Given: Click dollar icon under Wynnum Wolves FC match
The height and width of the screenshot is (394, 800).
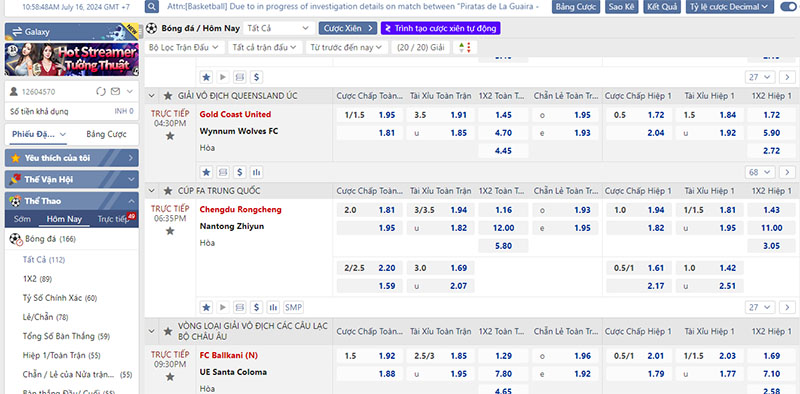Looking at the screenshot, I should coord(239,173).
